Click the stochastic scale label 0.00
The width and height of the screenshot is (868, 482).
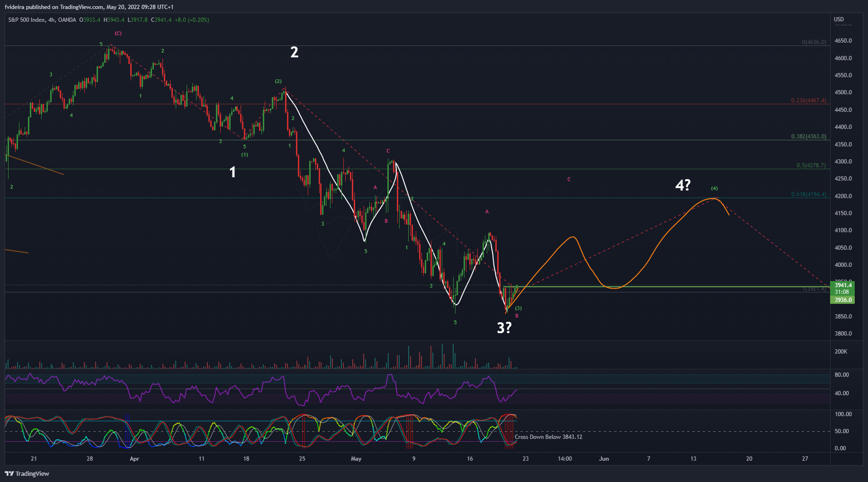coord(840,448)
